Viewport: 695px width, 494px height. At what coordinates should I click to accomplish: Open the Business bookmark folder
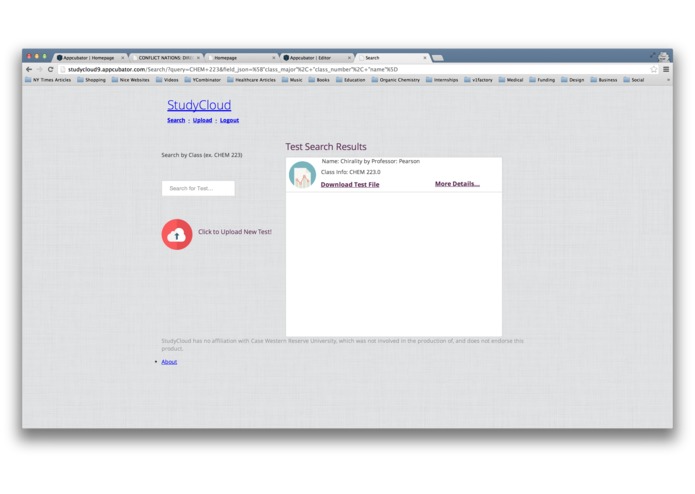click(604, 80)
